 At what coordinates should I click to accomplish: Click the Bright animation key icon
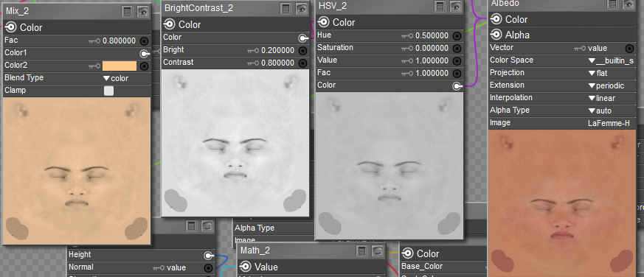tap(253, 51)
